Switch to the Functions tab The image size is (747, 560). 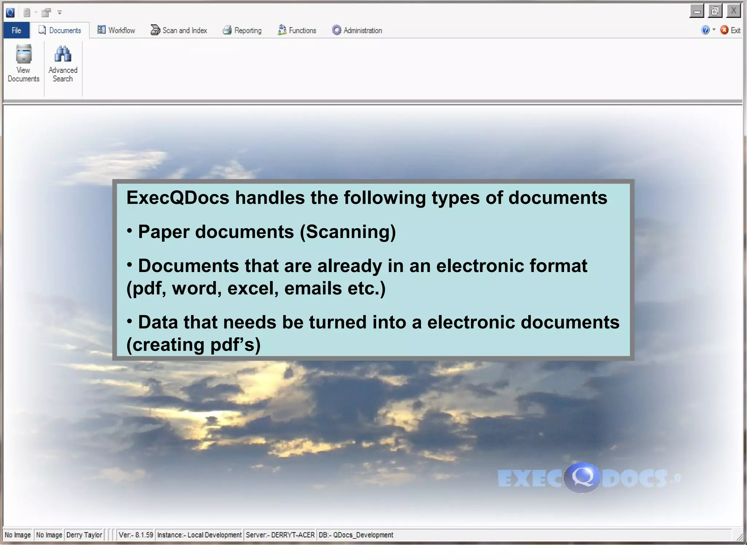(x=297, y=30)
